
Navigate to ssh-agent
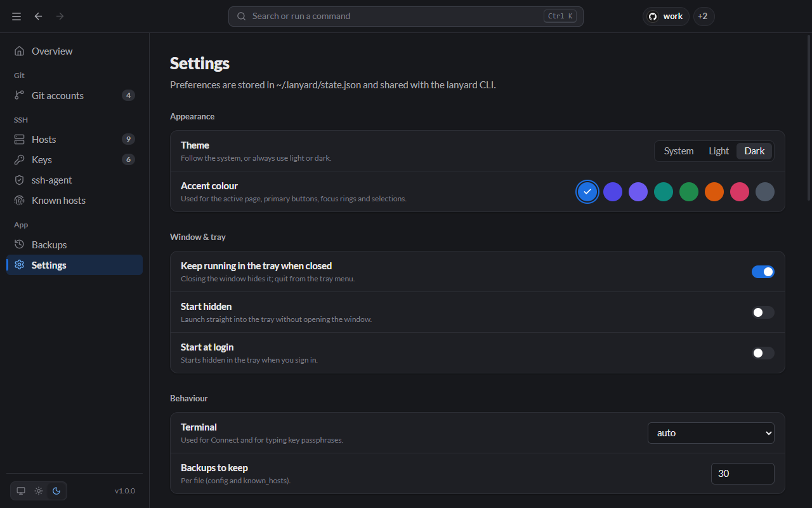(75, 180)
